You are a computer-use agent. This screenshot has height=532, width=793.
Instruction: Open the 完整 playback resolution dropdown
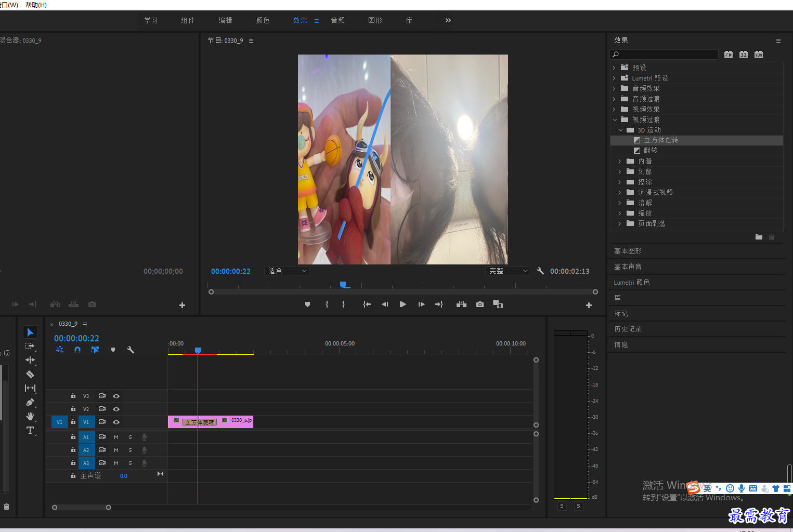pos(508,271)
